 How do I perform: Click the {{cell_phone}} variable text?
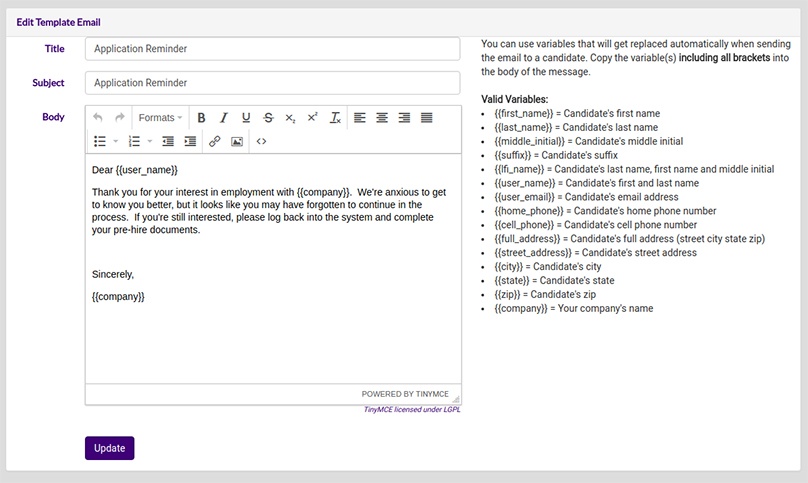524,225
